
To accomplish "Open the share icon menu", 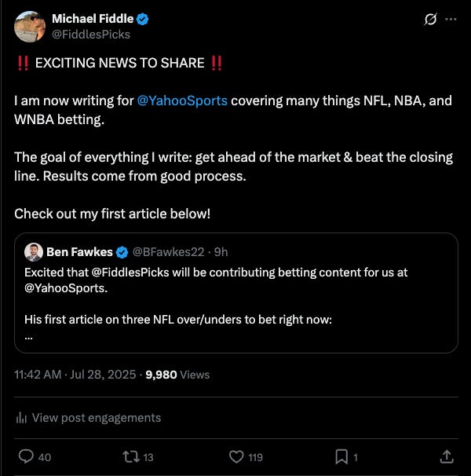I will point(446,456).
